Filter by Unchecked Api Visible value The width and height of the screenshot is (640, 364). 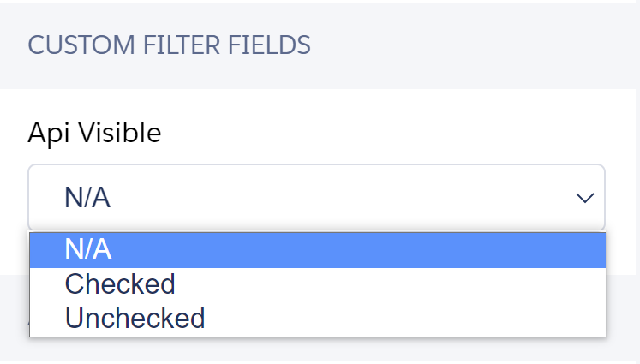135,318
